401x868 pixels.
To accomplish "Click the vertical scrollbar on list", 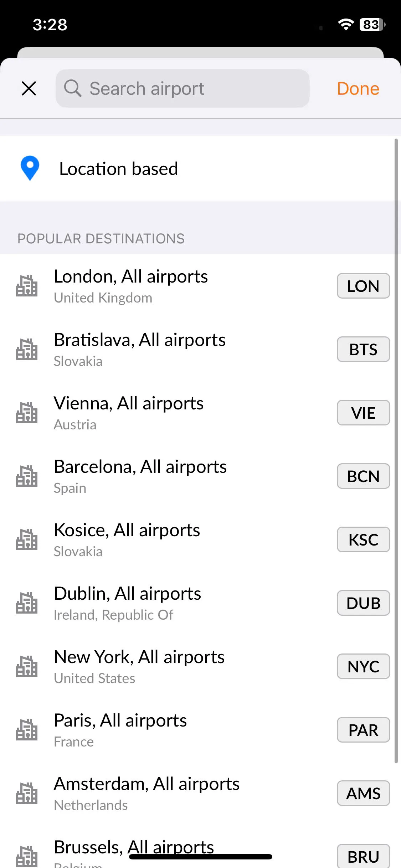I will click(396, 451).
